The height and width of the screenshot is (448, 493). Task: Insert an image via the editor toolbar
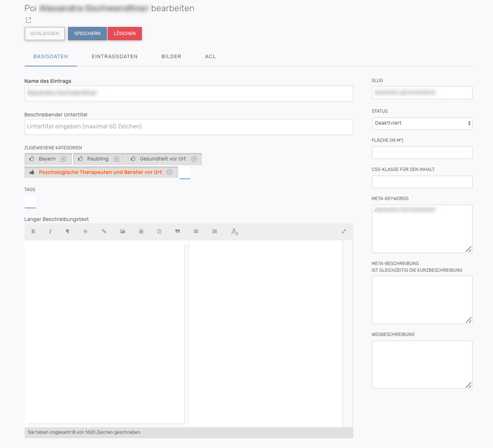tap(123, 231)
